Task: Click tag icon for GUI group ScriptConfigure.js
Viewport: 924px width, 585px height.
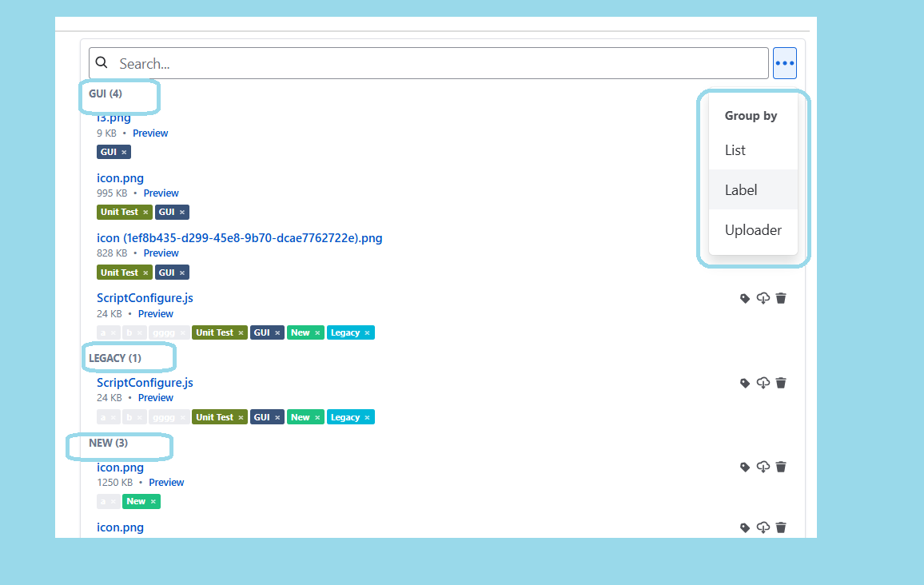Action: (745, 299)
